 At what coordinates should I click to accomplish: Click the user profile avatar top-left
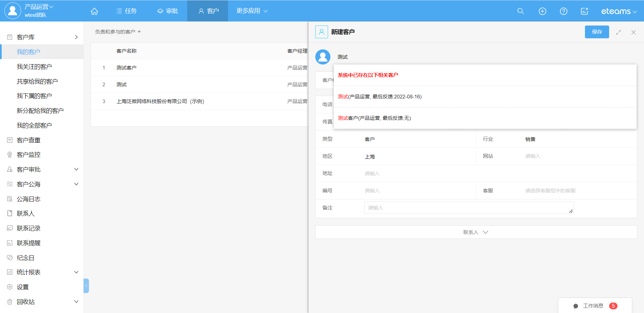[12, 11]
